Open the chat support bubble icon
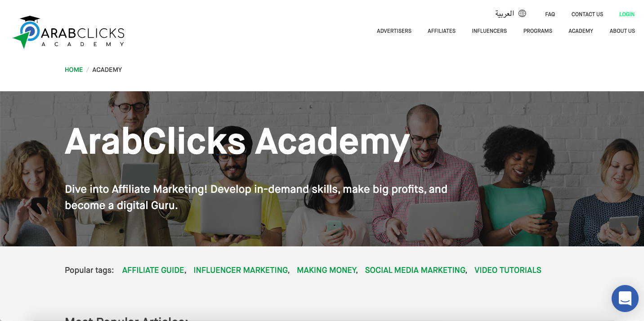 (625, 299)
